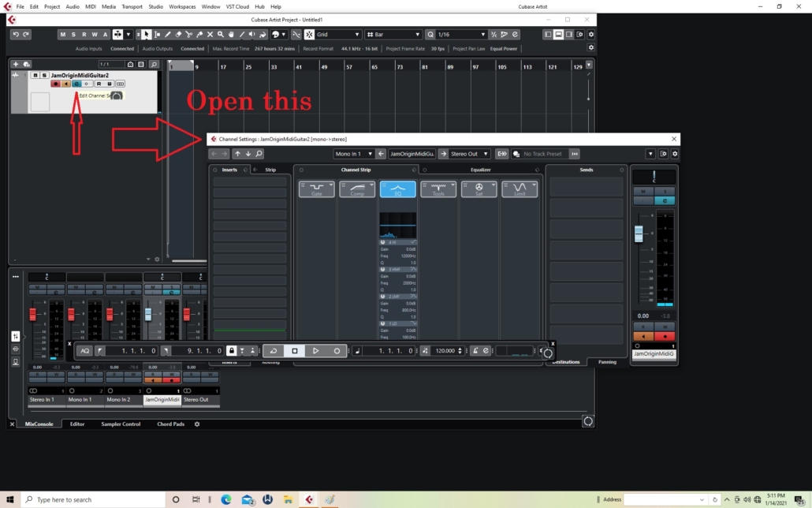
Task: Open the Find Tracks search icon
Action: 153,64
